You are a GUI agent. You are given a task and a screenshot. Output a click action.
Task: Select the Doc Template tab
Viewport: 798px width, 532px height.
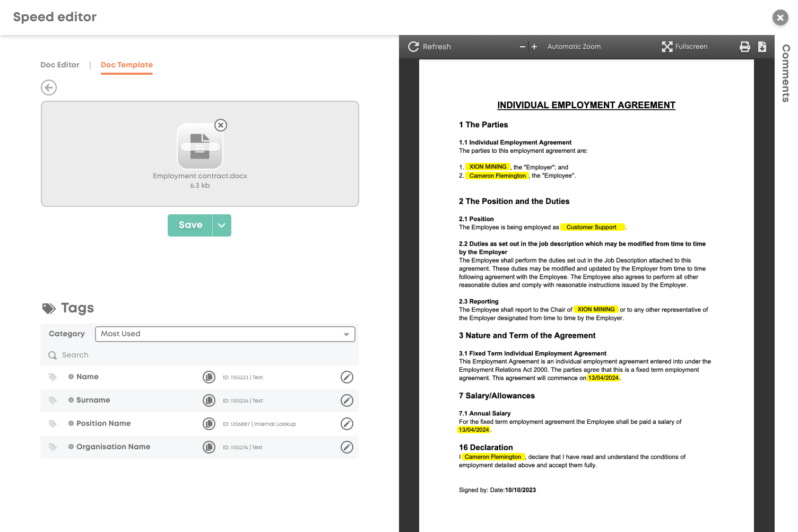(x=127, y=65)
